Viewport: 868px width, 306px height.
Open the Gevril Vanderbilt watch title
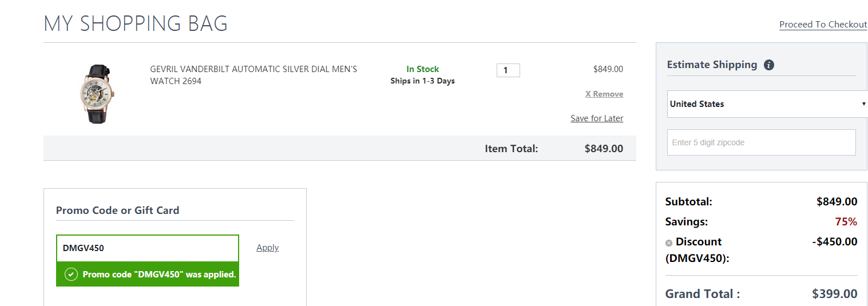pos(253,75)
